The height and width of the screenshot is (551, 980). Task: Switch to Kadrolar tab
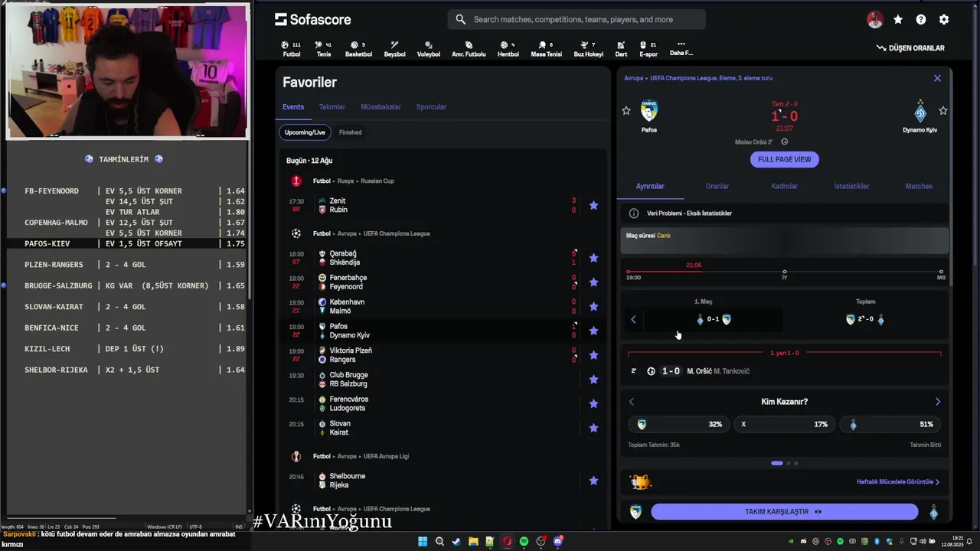click(x=784, y=186)
